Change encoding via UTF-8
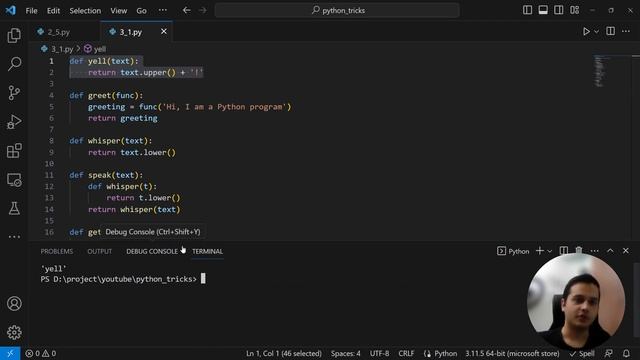This screenshot has width=640, height=360. pyautogui.click(x=379, y=353)
